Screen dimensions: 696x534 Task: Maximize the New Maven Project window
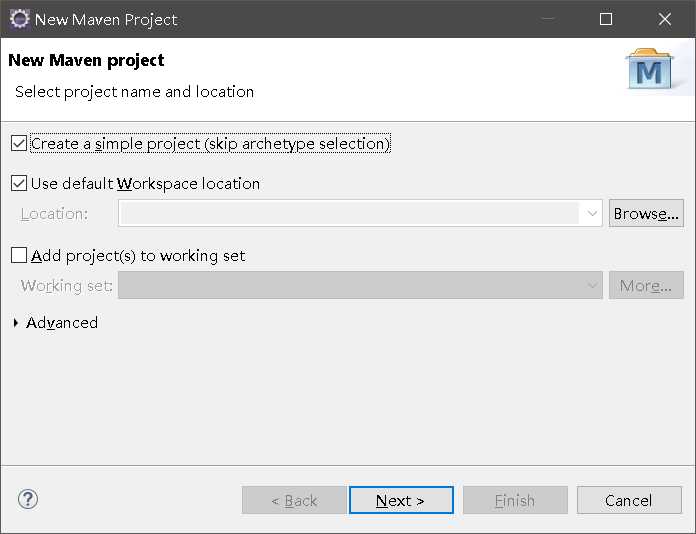click(606, 19)
